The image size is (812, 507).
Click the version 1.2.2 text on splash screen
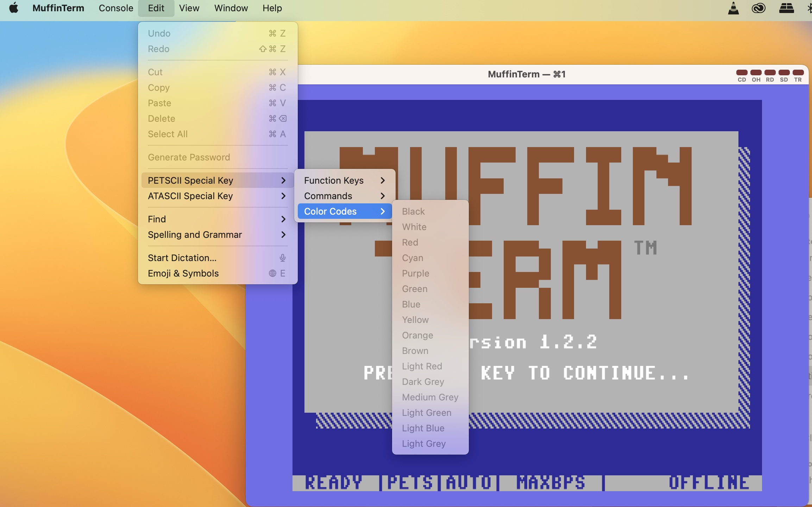533,342
